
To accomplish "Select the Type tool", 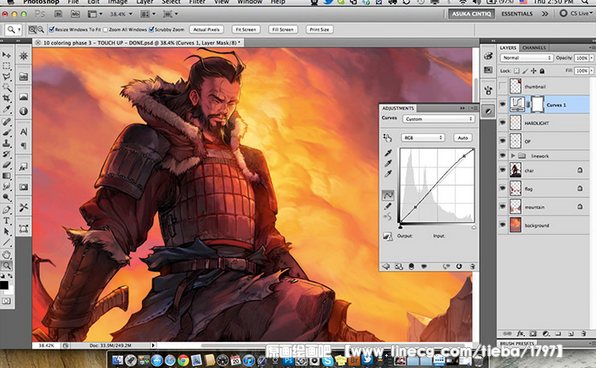I will (6, 220).
